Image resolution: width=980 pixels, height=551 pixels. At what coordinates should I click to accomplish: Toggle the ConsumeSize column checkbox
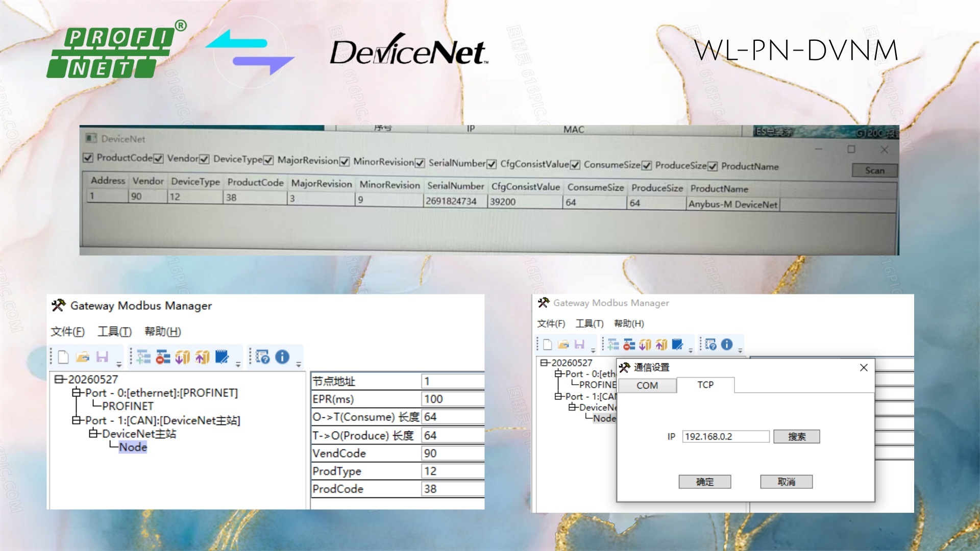pos(575,165)
